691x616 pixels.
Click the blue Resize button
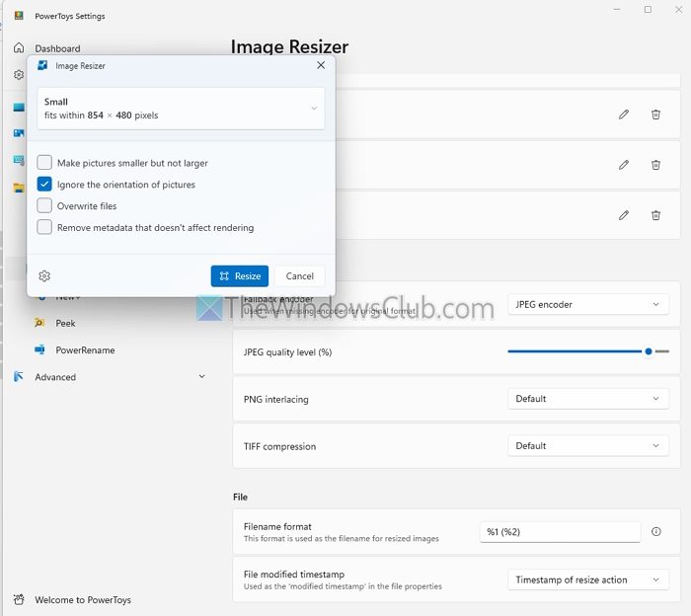(x=240, y=276)
